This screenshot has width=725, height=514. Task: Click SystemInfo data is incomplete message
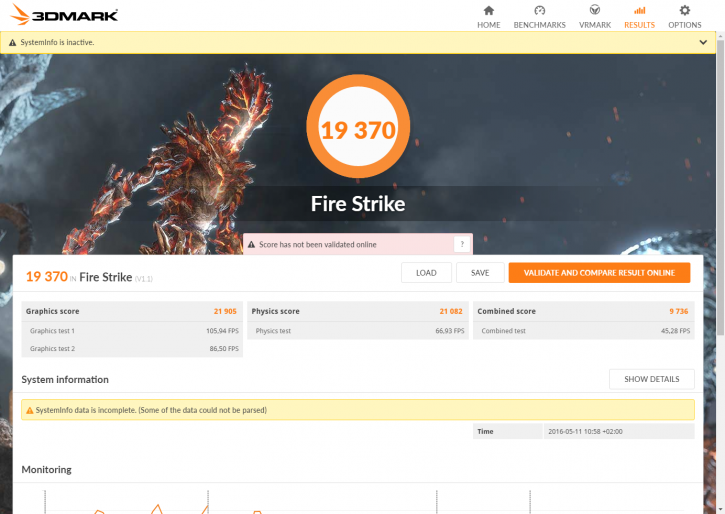151,410
